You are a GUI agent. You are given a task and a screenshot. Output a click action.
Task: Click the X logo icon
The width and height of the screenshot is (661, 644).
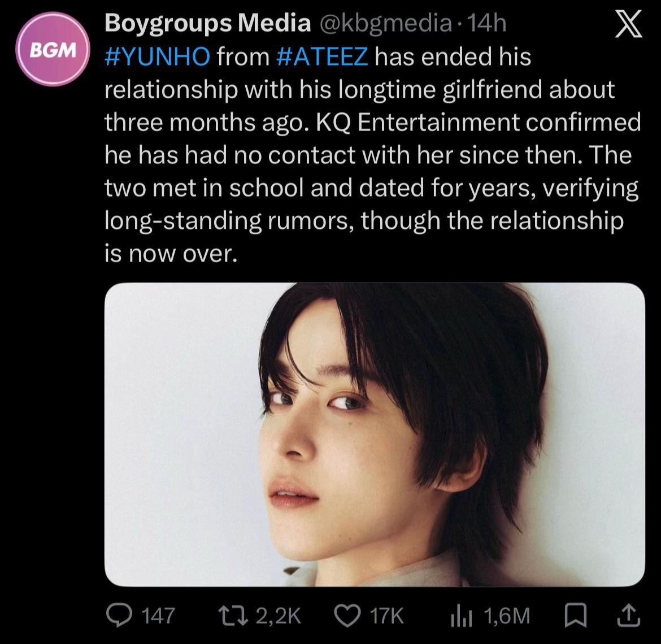[x=628, y=24]
